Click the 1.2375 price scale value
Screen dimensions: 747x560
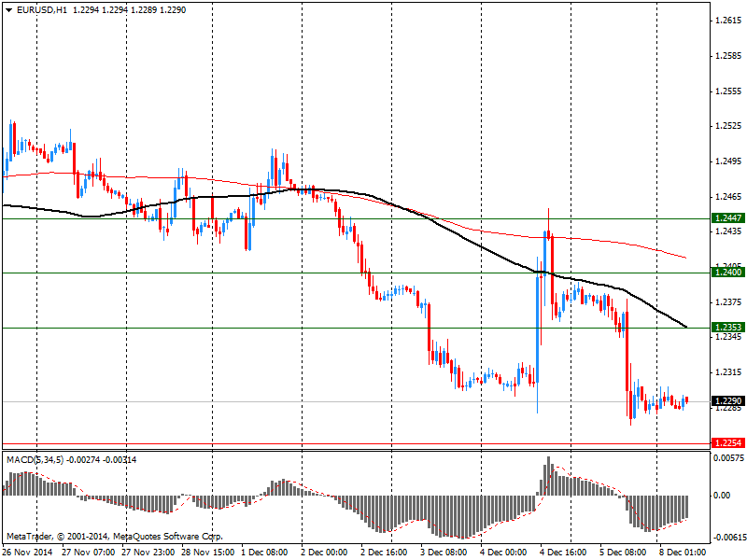(x=729, y=301)
